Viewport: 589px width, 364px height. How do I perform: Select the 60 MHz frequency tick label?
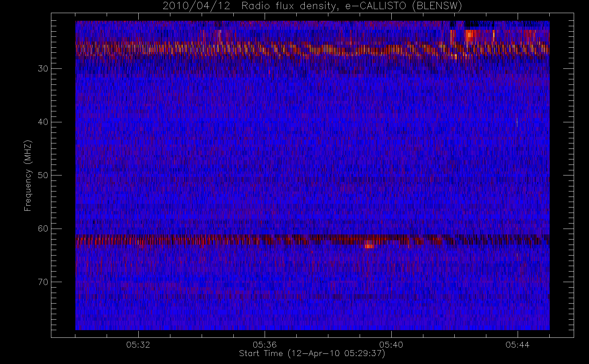43,229
